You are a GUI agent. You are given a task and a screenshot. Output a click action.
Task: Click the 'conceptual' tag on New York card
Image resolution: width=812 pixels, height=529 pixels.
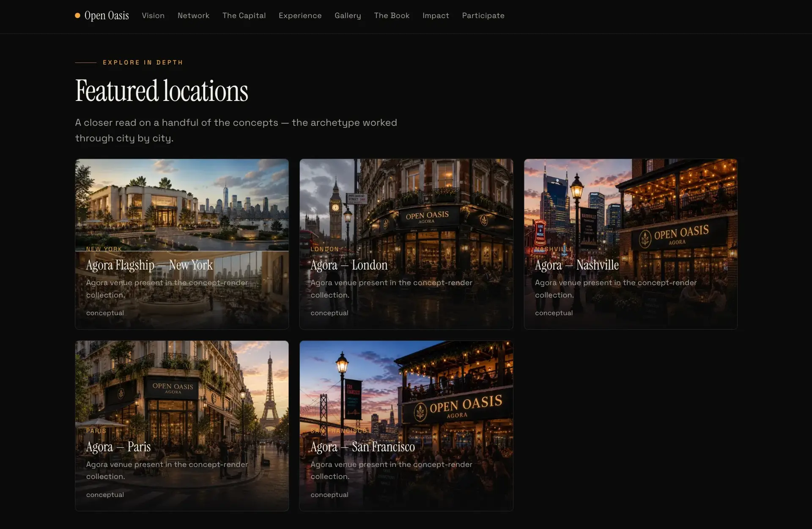[105, 313]
